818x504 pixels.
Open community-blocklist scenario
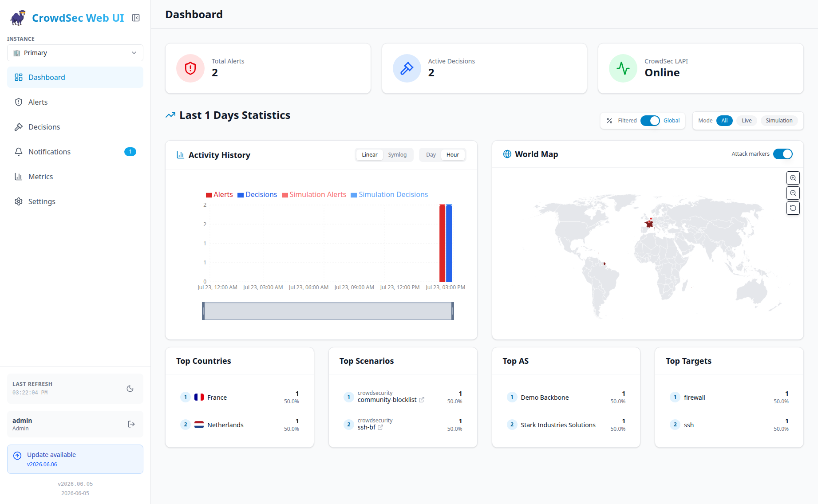(387, 400)
